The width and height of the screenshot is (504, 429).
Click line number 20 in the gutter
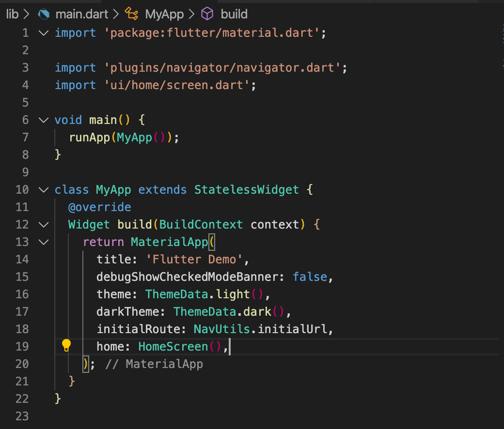(22, 364)
